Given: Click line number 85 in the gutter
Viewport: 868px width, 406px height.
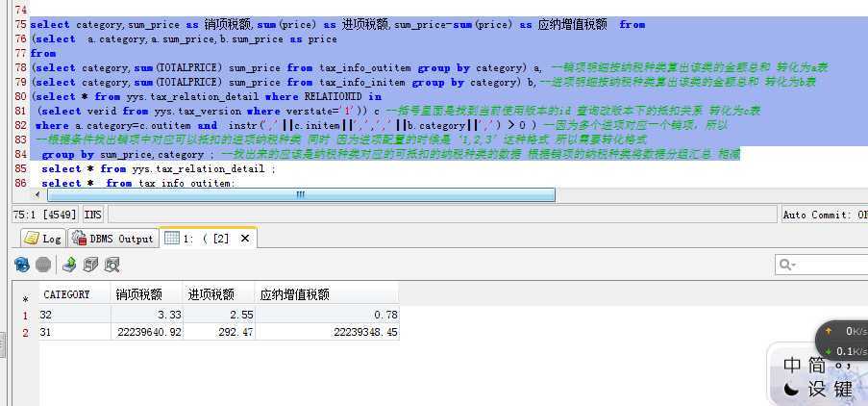Looking at the screenshot, I should (x=20, y=168).
